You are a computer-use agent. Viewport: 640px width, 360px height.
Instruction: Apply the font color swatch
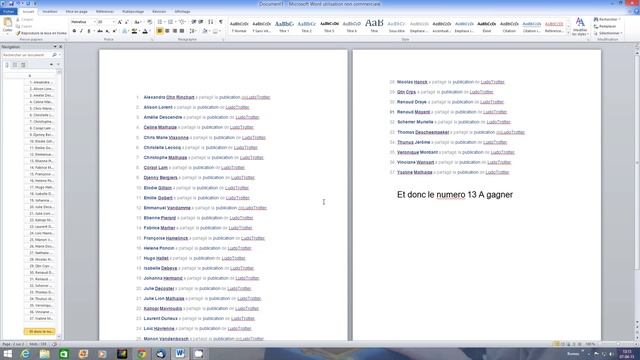(145, 31)
